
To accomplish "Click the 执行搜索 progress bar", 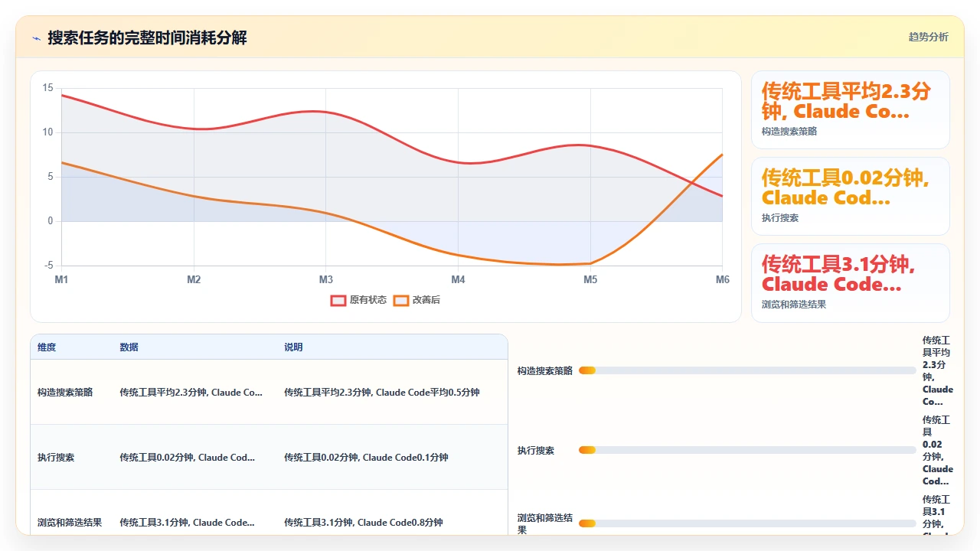I will click(x=747, y=450).
